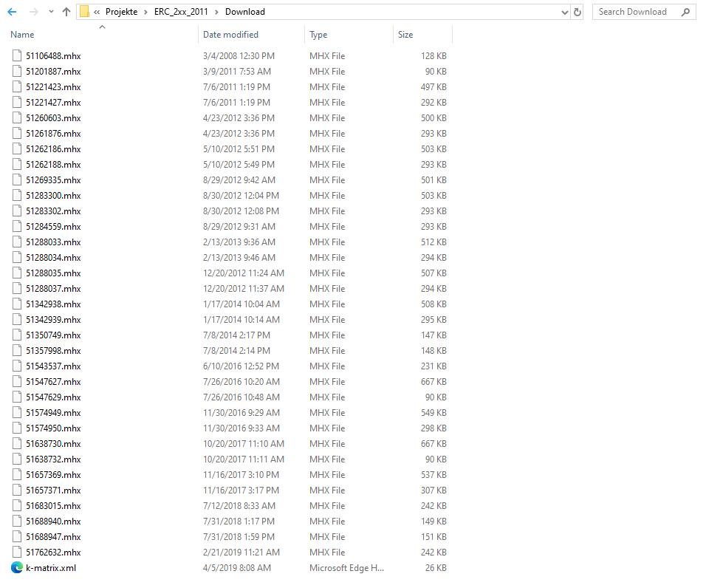Go up one folder level

[66, 12]
